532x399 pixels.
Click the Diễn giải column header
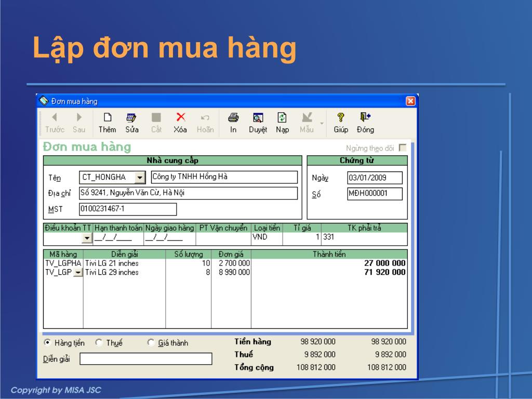point(125,254)
